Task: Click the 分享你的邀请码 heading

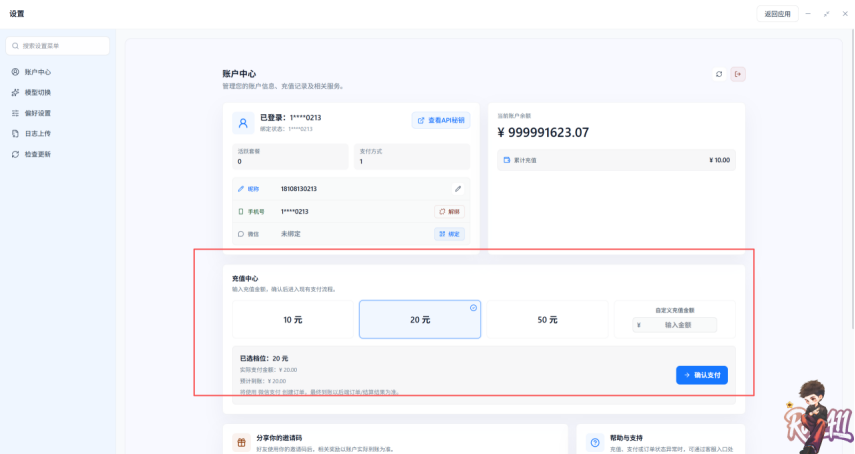Action: (279, 438)
